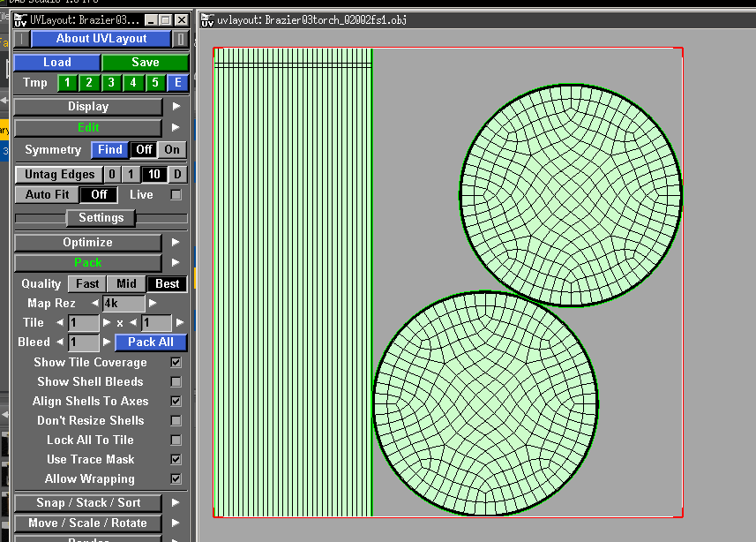Click the Load button
756x542 pixels.
pyautogui.click(x=56, y=63)
